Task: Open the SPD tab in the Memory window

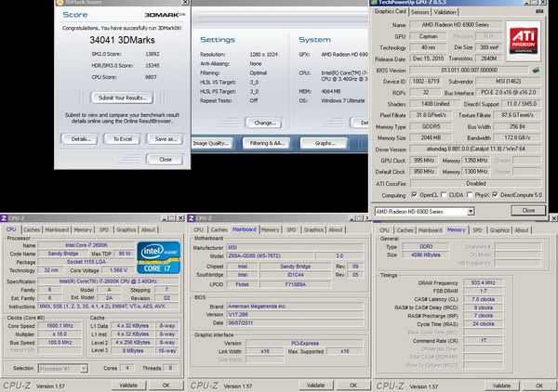Action: click(x=477, y=230)
